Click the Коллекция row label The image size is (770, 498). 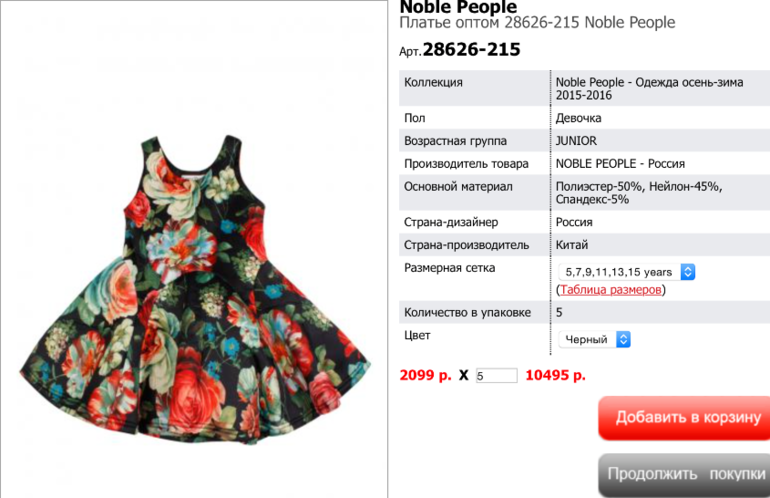tap(433, 82)
